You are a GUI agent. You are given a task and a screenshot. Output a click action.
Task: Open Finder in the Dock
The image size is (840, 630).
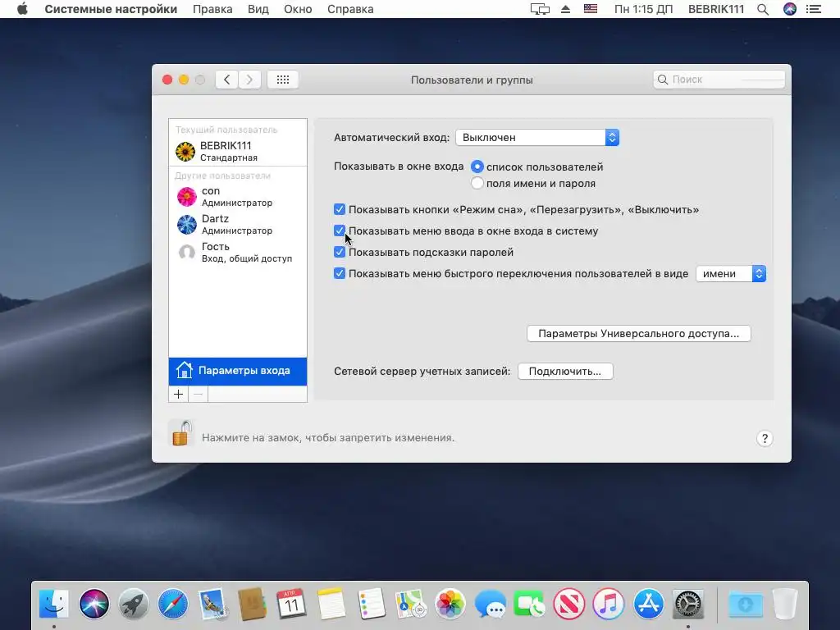(x=54, y=604)
